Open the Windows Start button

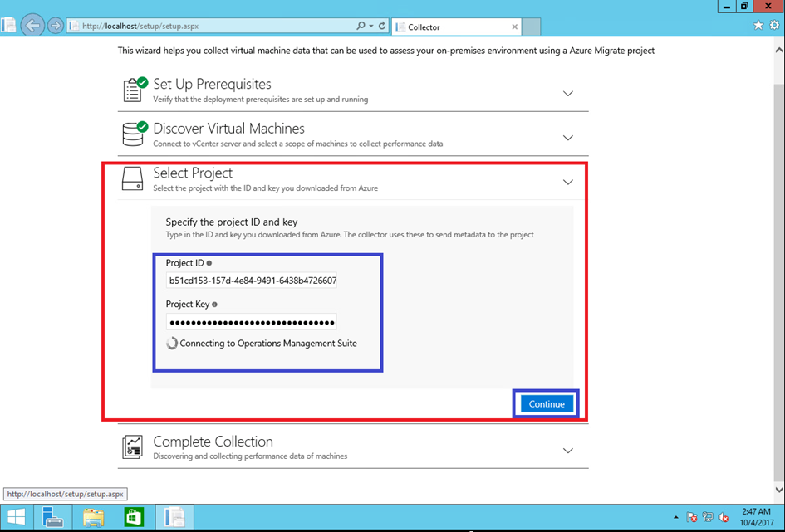[x=16, y=516]
